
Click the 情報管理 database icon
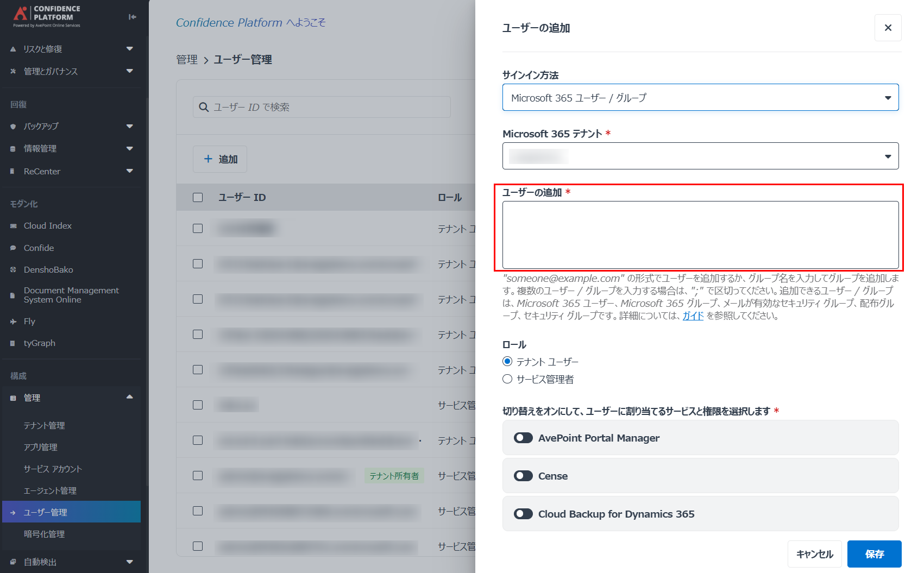[13, 148]
